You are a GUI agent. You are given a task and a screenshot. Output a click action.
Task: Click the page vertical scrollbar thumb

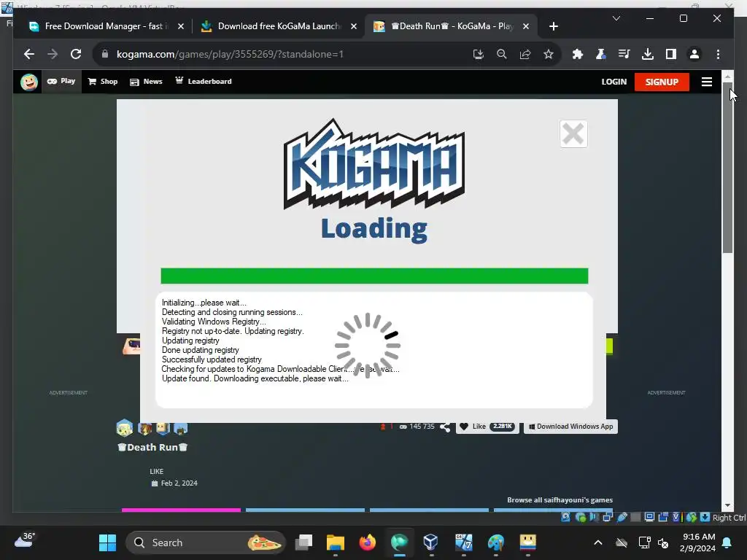coord(727,168)
